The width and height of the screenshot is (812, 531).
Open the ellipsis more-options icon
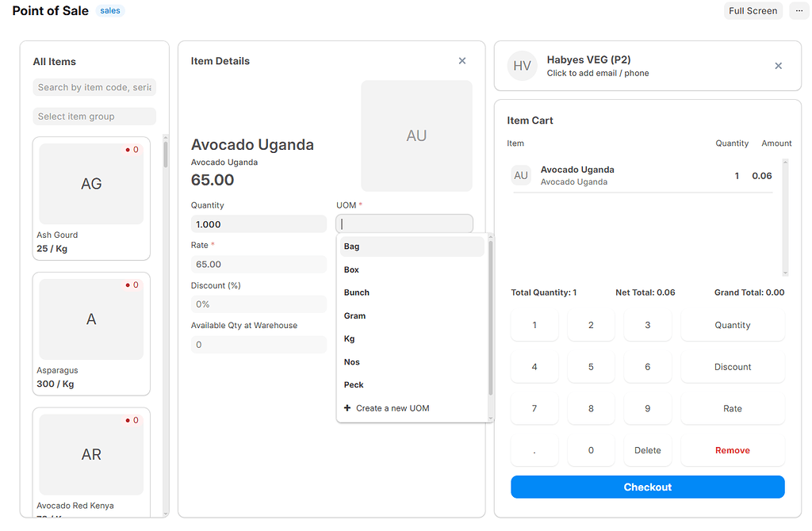(799, 10)
